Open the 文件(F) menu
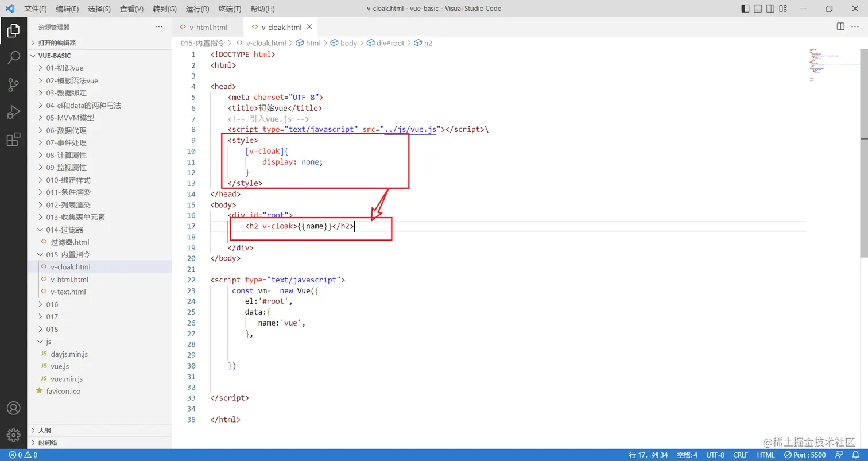Viewport: 868px width, 461px height. click(36, 9)
